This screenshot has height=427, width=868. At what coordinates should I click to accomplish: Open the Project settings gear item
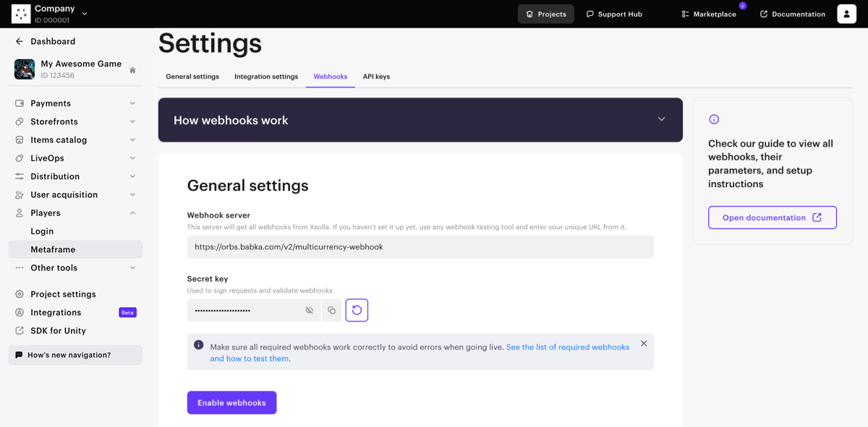63,295
